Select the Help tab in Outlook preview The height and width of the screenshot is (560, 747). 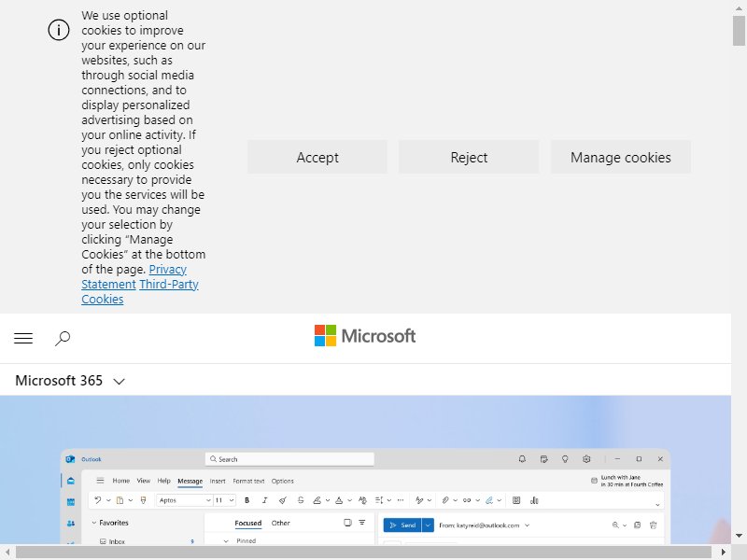click(164, 481)
